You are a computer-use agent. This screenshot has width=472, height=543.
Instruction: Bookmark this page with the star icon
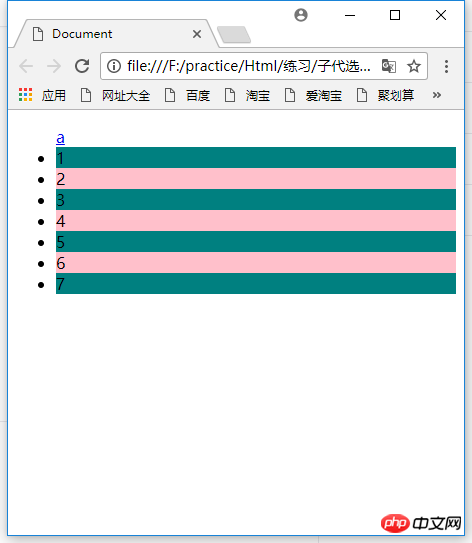413,66
